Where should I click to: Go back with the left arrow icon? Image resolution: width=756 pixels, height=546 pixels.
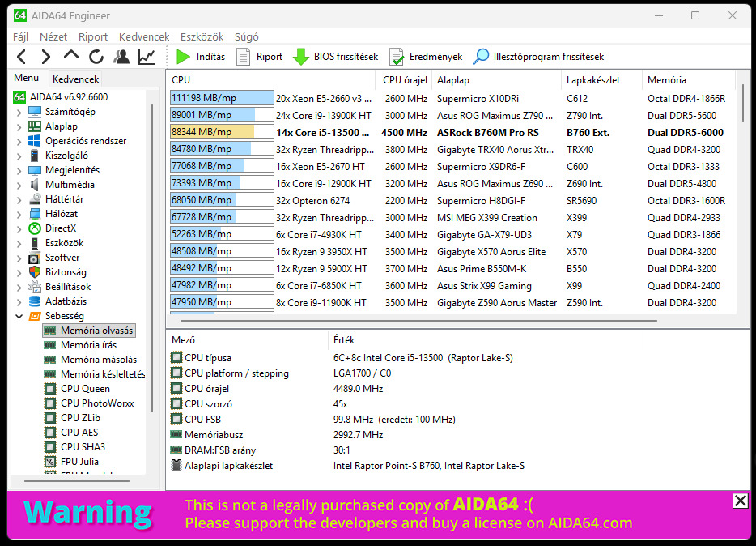click(x=21, y=57)
